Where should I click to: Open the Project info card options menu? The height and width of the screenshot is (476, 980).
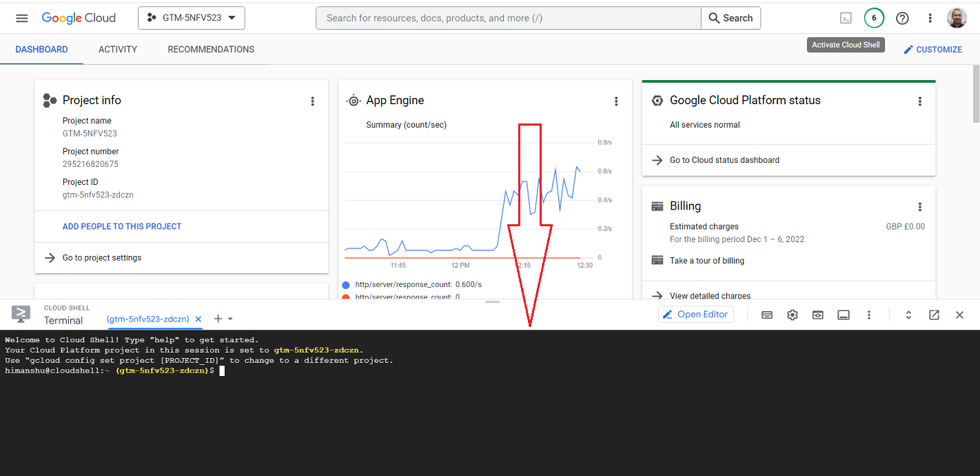coord(312,101)
